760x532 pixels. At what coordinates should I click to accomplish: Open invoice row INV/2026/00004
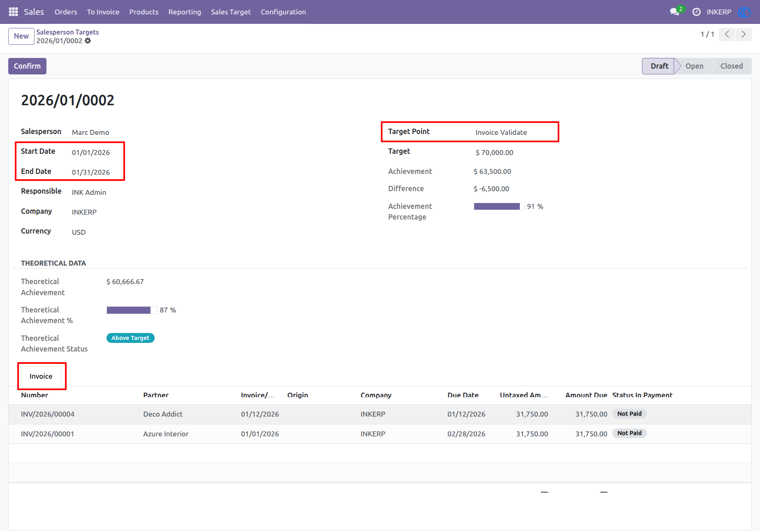[380, 414]
